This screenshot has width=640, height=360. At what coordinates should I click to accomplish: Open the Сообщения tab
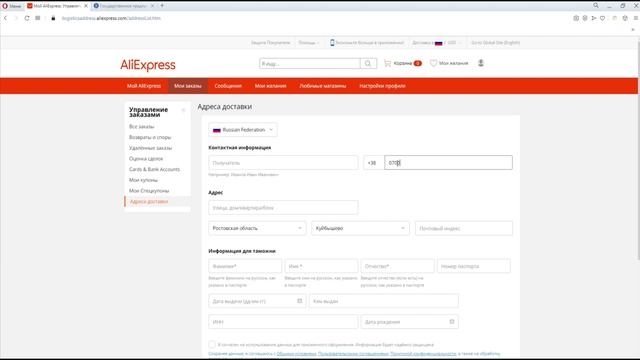click(x=228, y=86)
